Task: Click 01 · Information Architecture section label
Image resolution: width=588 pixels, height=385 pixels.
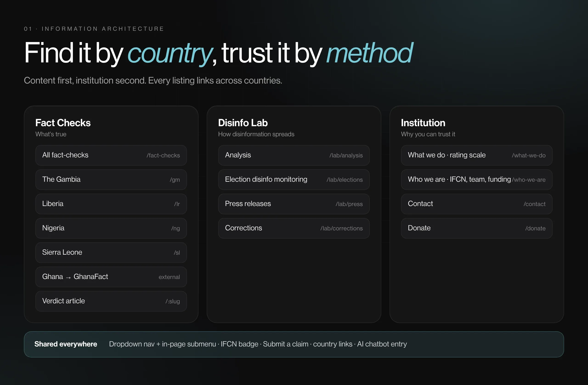Action: [94, 29]
